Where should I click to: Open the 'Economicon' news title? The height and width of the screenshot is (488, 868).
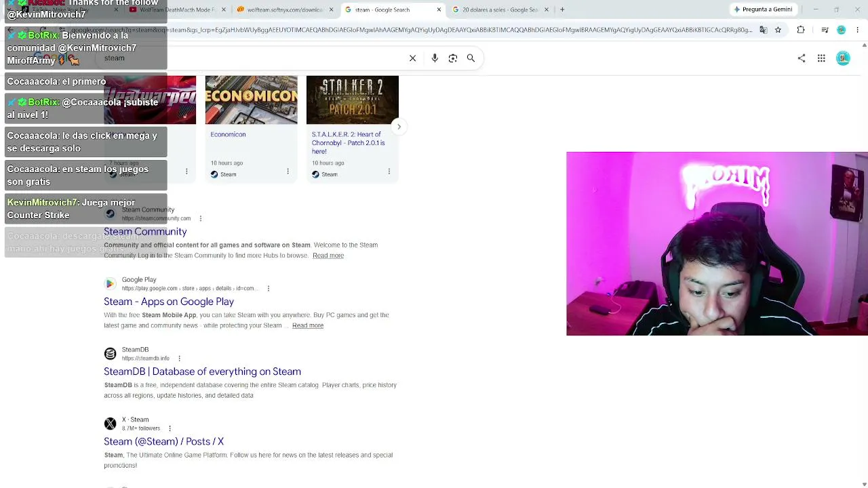228,134
